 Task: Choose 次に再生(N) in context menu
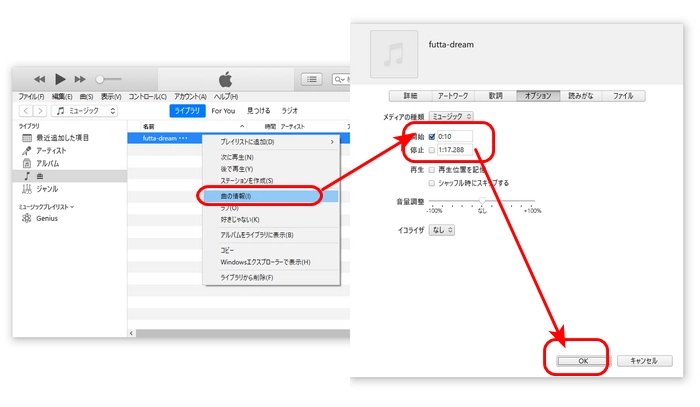[271, 157]
